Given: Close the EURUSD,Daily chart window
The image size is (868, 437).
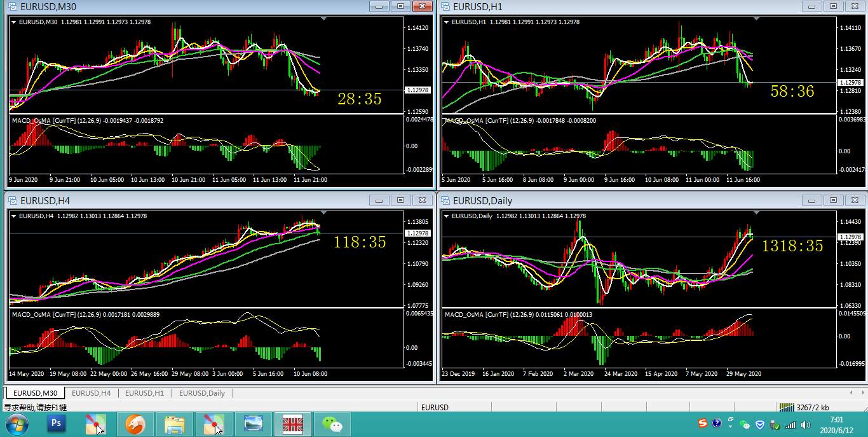Looking at the screenshot, I should 855,200.
